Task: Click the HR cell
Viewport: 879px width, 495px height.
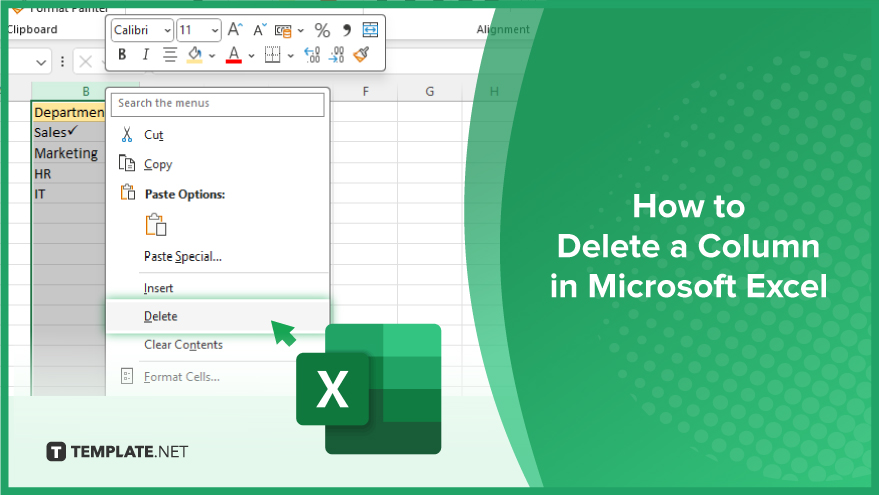Action: [69, 174]
